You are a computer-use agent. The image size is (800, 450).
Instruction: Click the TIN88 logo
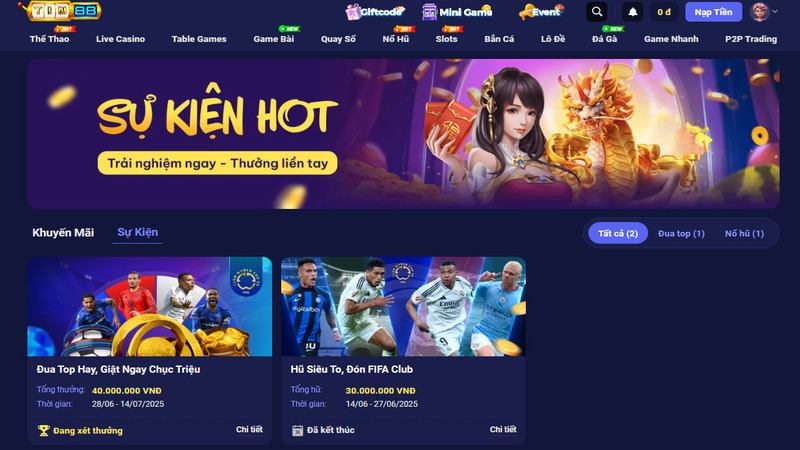click(60, 11)
